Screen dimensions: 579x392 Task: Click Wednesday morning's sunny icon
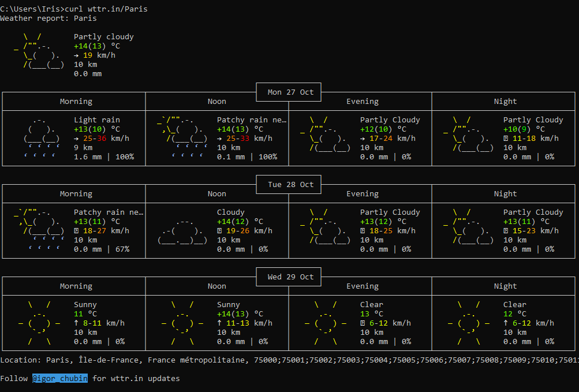(x=39, y=323)
